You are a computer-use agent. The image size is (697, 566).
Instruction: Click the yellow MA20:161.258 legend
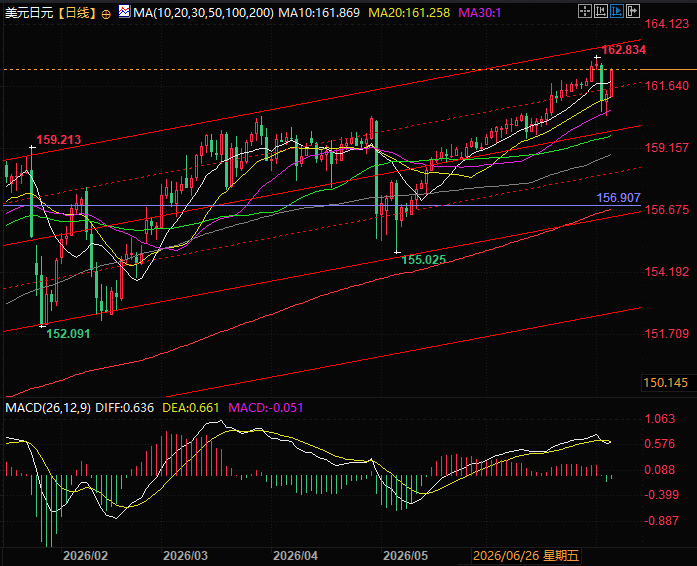pos(409,13)
